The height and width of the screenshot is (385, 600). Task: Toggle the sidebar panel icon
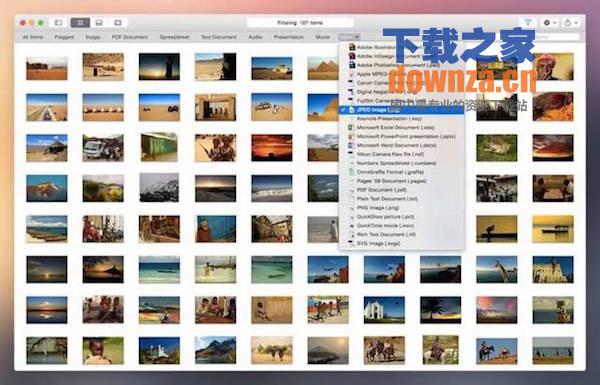tap(59, 23)
